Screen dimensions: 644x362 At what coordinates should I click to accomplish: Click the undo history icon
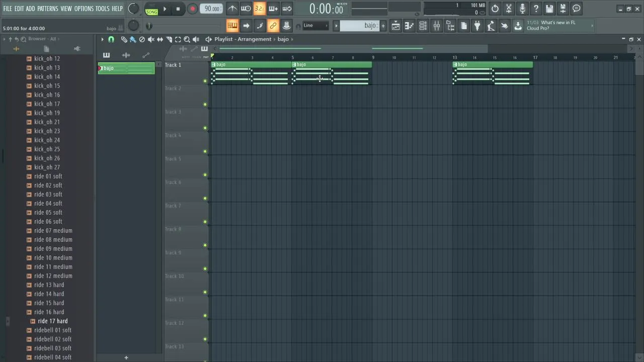(495, 9)
